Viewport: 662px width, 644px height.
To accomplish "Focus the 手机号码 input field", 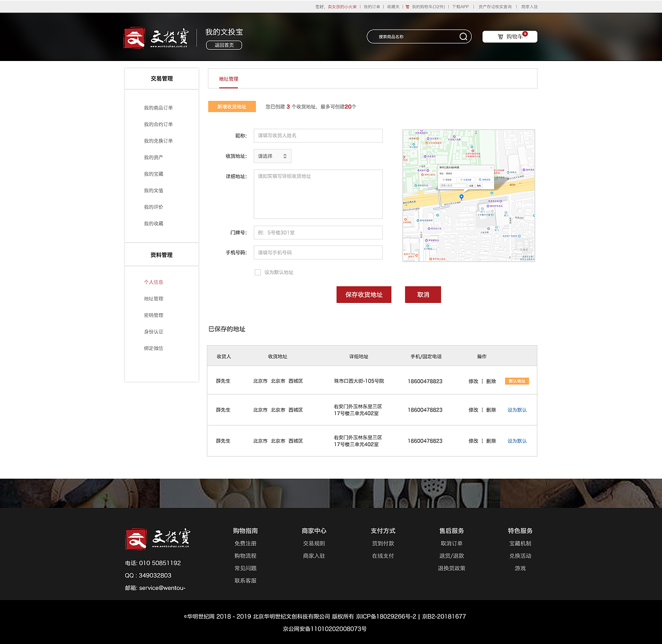I will 318,253.
